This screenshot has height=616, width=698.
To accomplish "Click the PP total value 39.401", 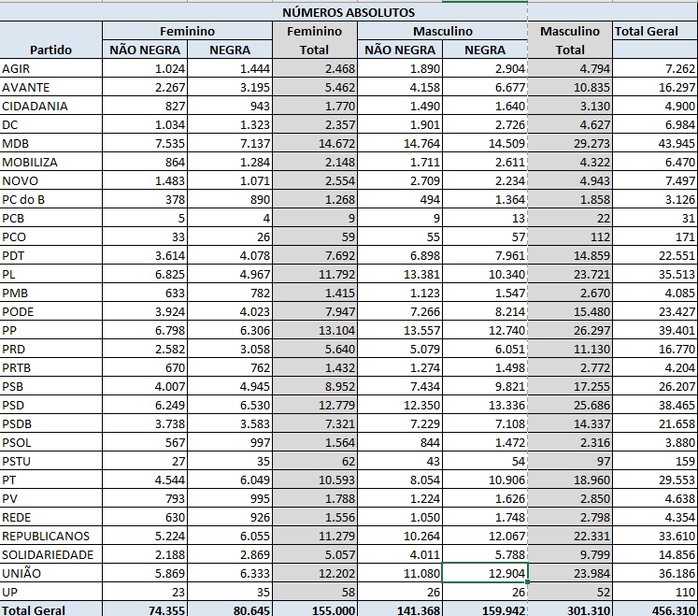I will tap(654, 330).
